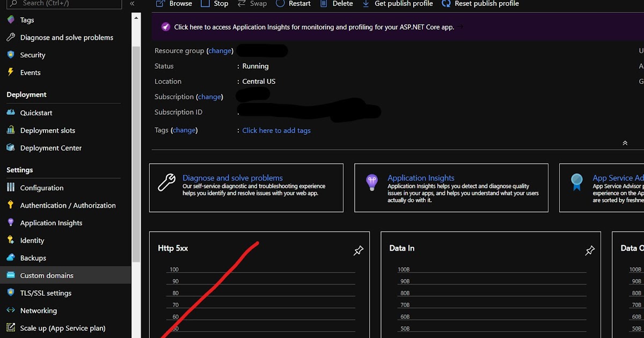Click 'Click here to add tags' link
644x338 pixels.
[276, 130]
